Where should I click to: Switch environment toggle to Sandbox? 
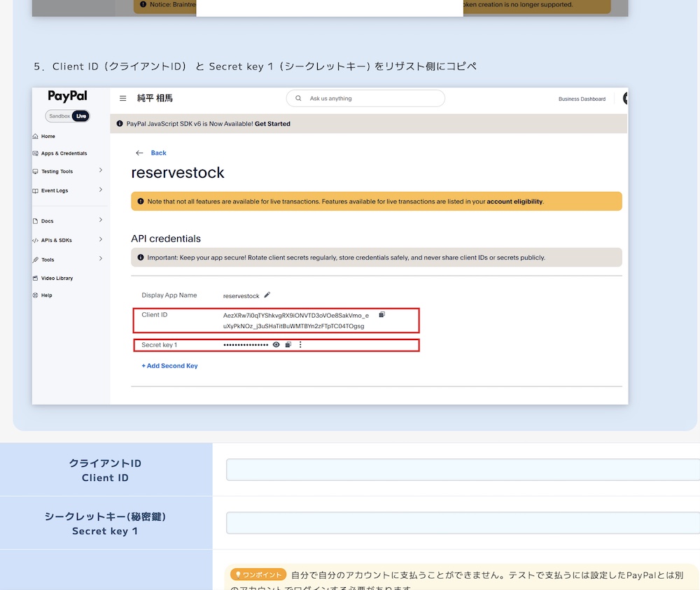tap(59, 116)
